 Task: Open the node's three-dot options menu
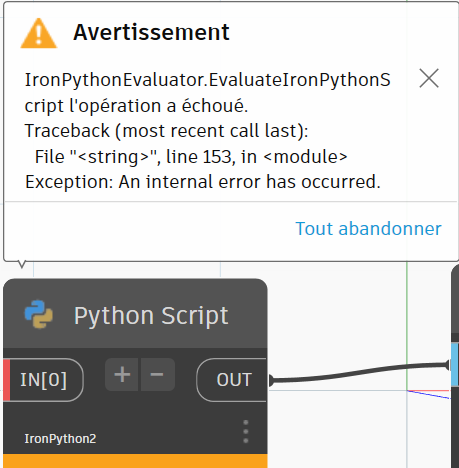tap(246, 432)
